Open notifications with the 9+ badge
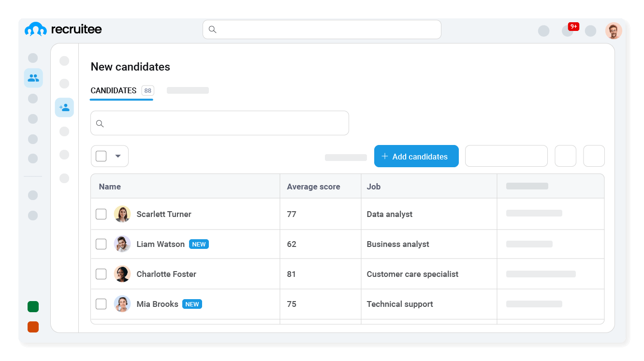644x361 pixels. (x=567, y=30)
